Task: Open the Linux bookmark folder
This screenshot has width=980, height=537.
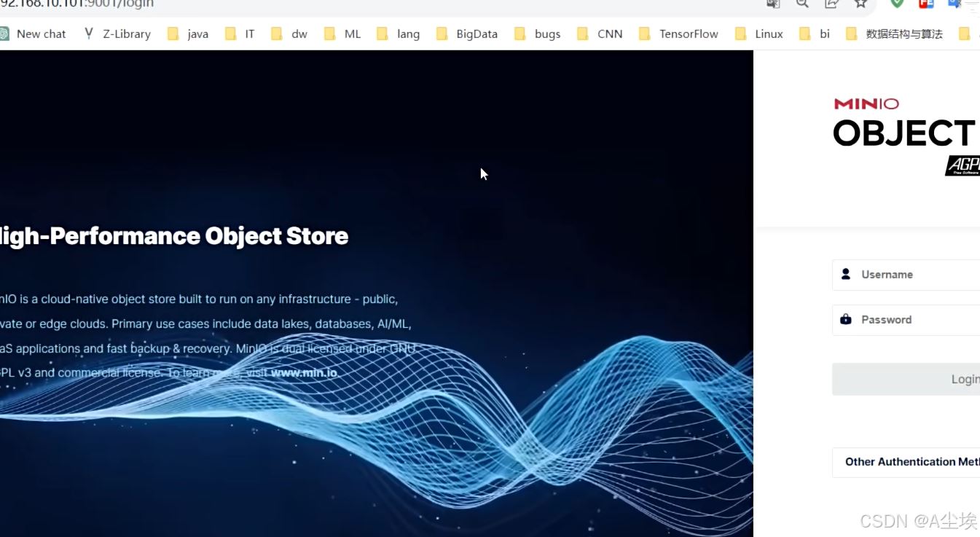Action: tap(759, 34)
